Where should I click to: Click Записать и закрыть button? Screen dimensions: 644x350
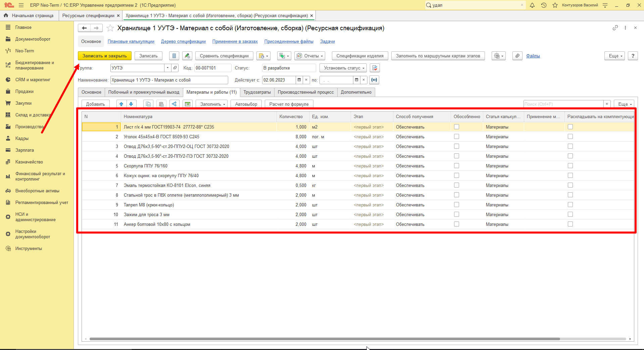[105, 56]
